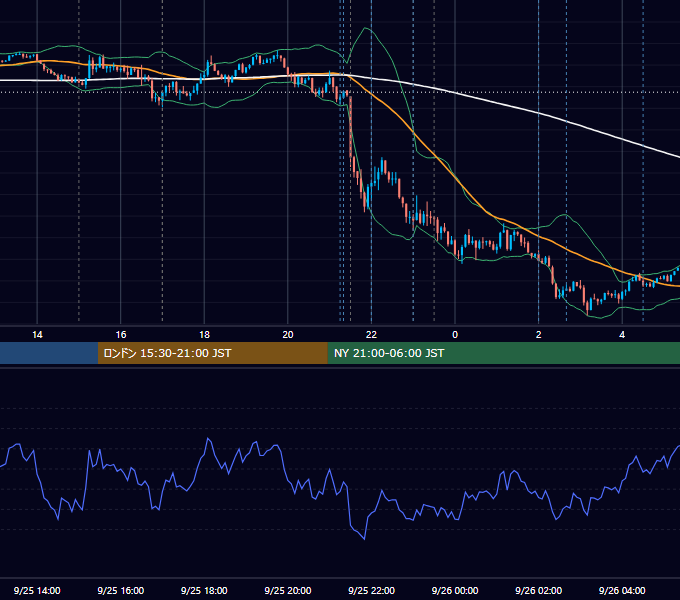The width and height of the screenshot is (680, 600).
Task: Click the 9/26 00:00 date label
Action: (455, 590)
